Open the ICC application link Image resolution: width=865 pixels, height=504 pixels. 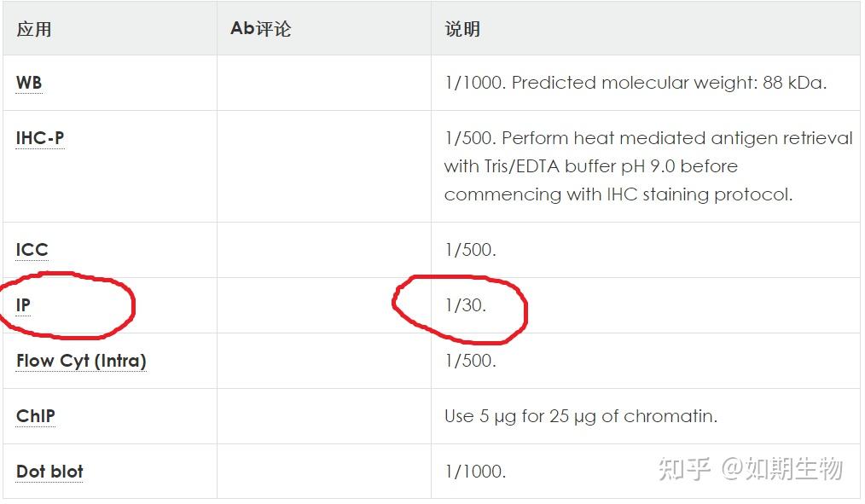click(x=32, y=250)
